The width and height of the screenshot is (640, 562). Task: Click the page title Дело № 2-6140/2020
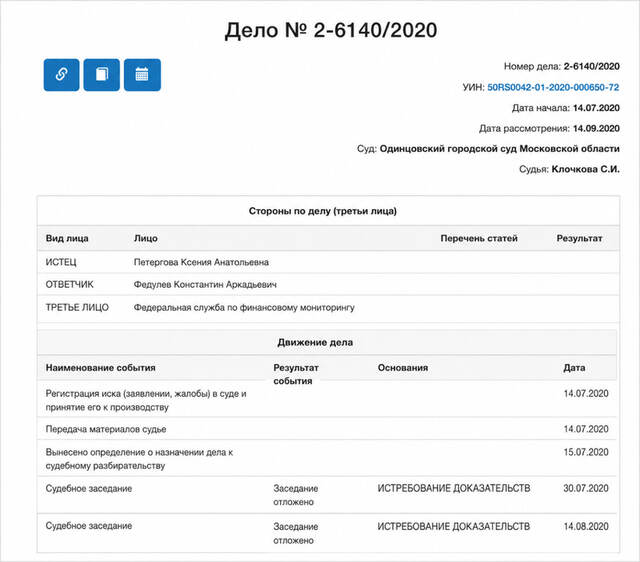tap(331, 30)
